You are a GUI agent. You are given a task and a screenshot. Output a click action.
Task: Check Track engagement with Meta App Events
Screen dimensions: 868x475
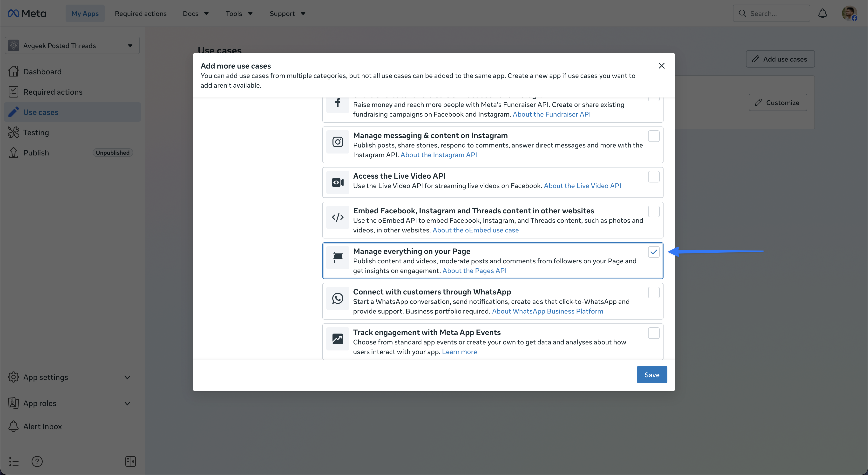point(654,333)
